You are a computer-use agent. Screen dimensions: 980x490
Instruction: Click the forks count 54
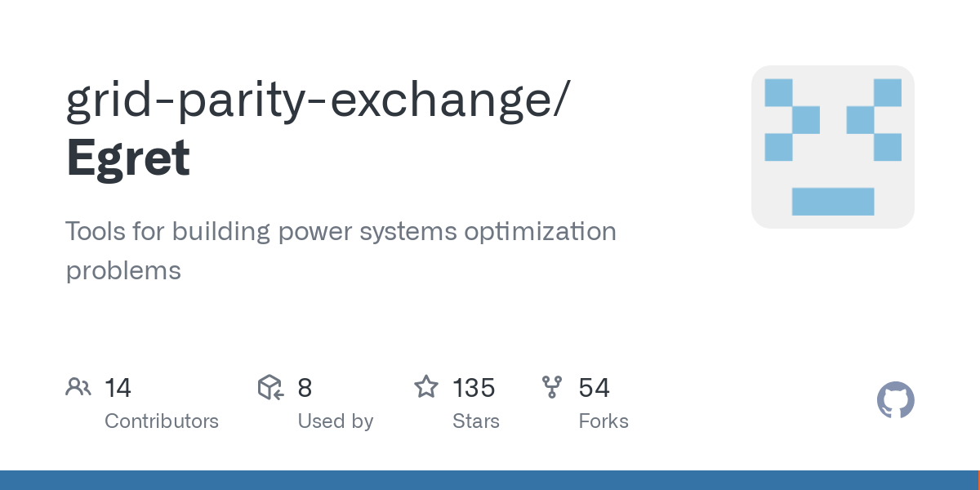tap(594, 388)
